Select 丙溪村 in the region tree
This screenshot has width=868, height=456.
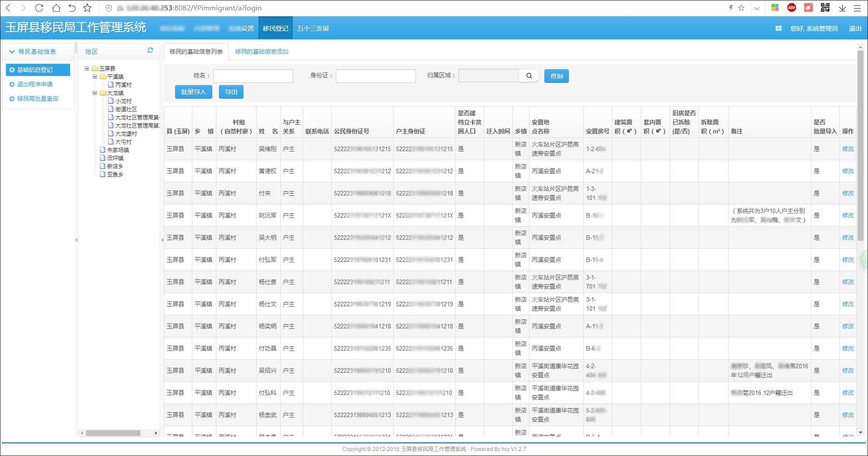[x=123, y=85]
